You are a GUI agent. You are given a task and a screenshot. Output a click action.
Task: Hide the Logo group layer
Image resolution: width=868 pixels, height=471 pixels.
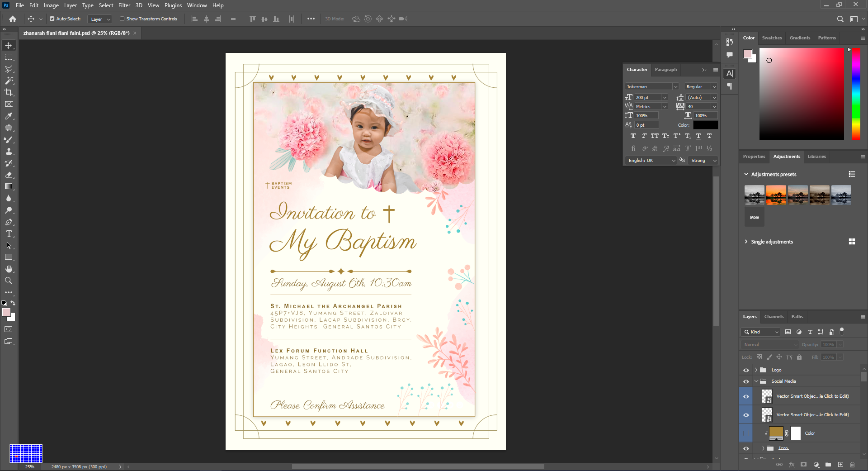[x=746, y=370]
